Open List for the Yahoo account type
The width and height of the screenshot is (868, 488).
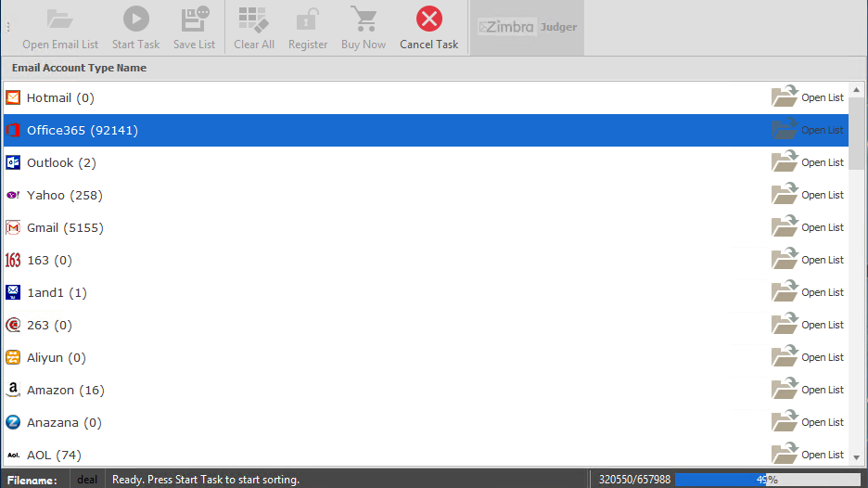pos(809,195)
